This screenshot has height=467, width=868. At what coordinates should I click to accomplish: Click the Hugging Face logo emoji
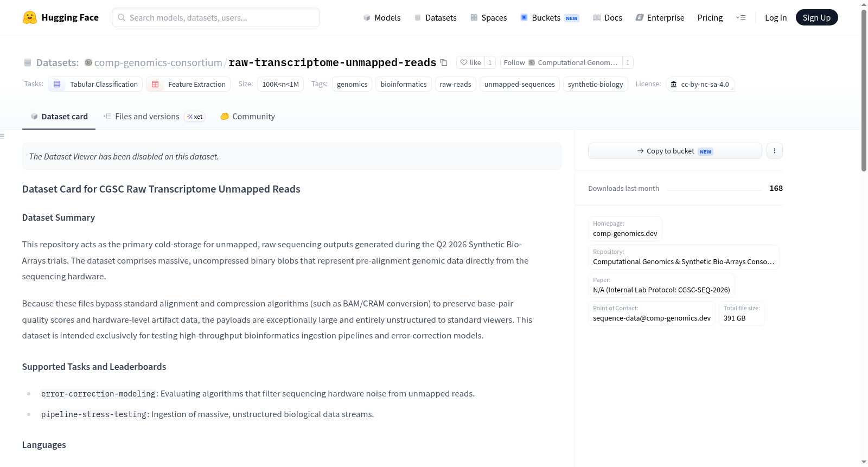(x=30, y=17)
